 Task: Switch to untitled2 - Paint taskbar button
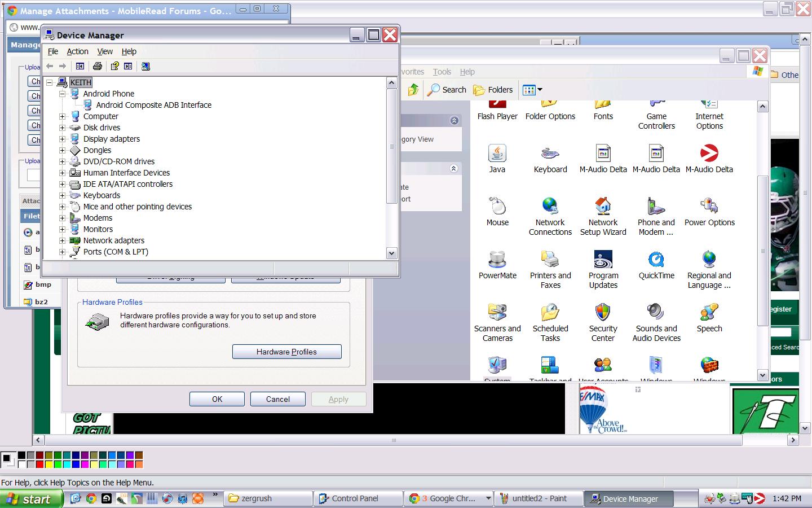pyautogui.click(x=539, y=499)
